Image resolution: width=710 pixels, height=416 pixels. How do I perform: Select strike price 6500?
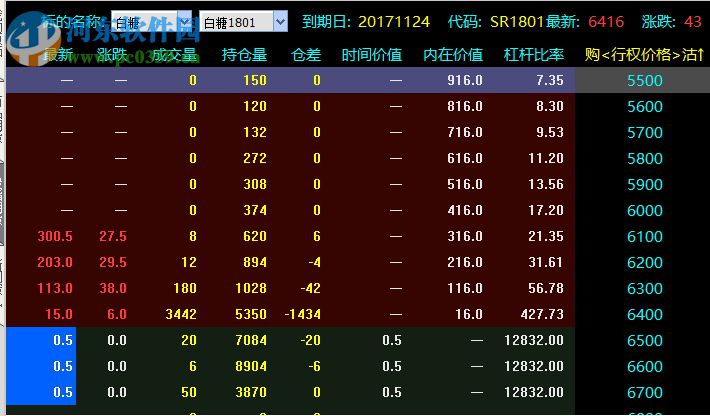[x=645, y=340]
